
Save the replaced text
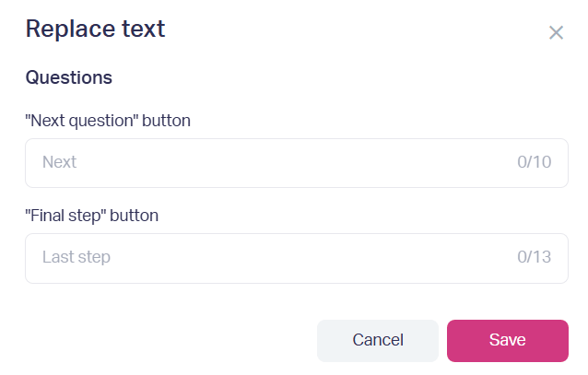pos(508,341)
